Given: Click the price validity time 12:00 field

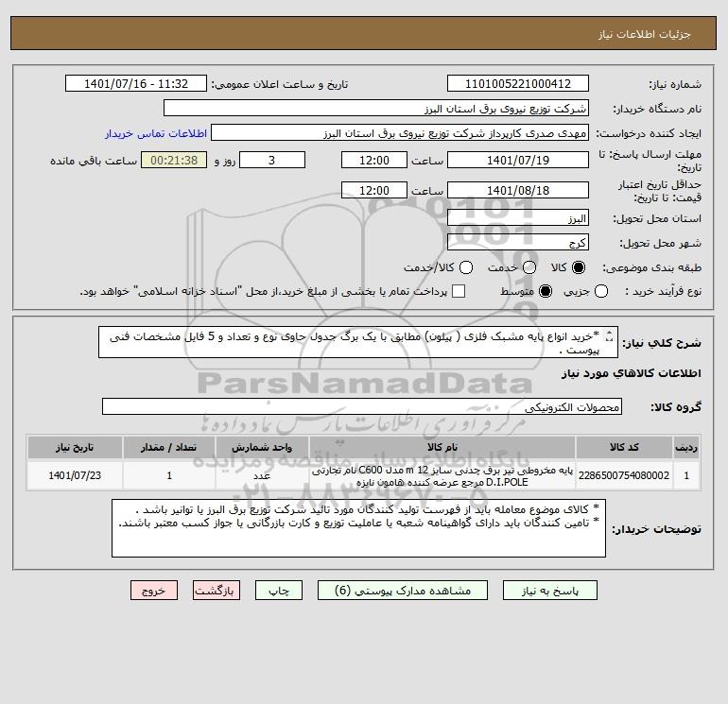Looking at the screenshot, I should [x=374, y=190].
